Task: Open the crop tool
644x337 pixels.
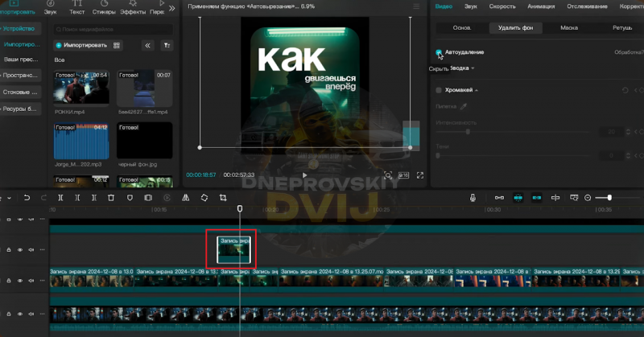Action: tap(223, 198)
